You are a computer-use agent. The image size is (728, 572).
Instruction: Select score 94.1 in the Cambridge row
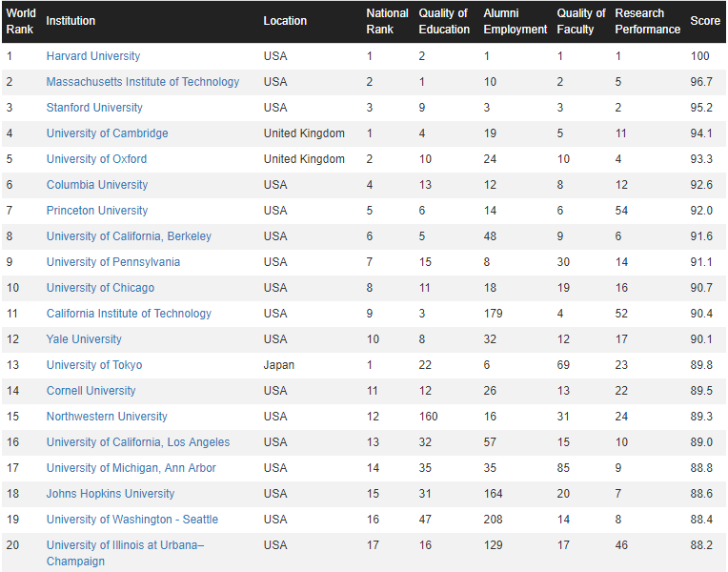pos(701,133)
